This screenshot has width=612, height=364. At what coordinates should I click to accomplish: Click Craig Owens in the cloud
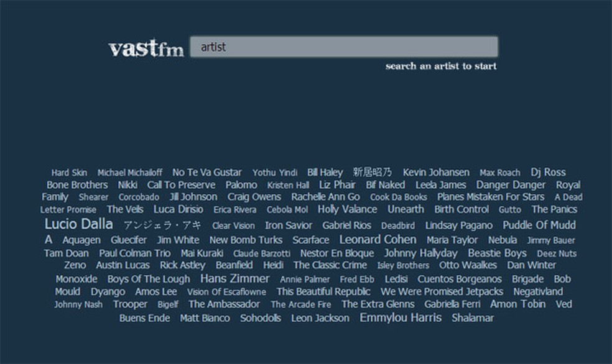pyautogui.click(x=254, y=197)
